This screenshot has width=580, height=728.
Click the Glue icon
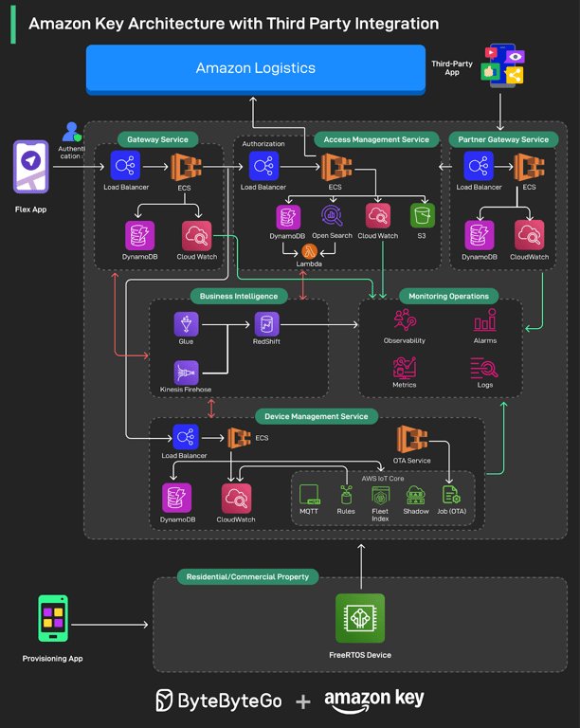pyautogui.click(x=186, y=323)
